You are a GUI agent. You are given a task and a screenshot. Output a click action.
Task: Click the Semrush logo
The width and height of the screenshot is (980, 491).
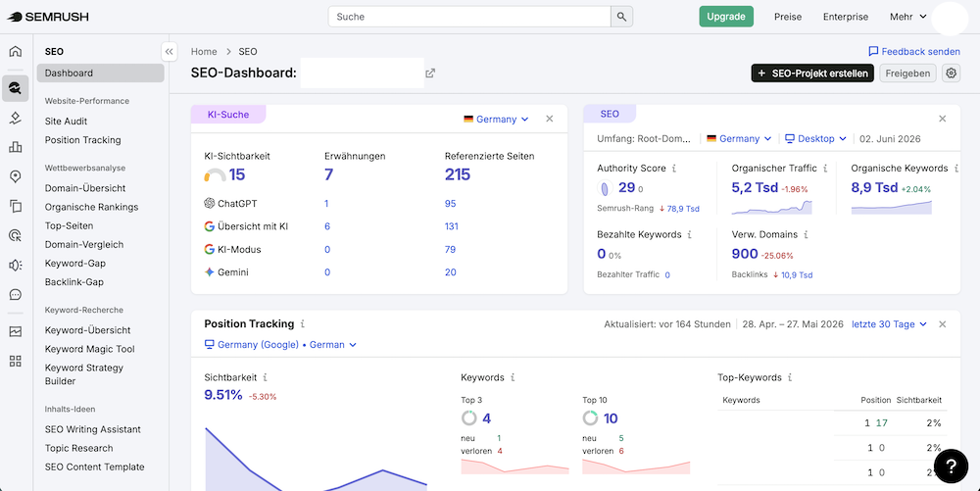[x=48, y=17]
